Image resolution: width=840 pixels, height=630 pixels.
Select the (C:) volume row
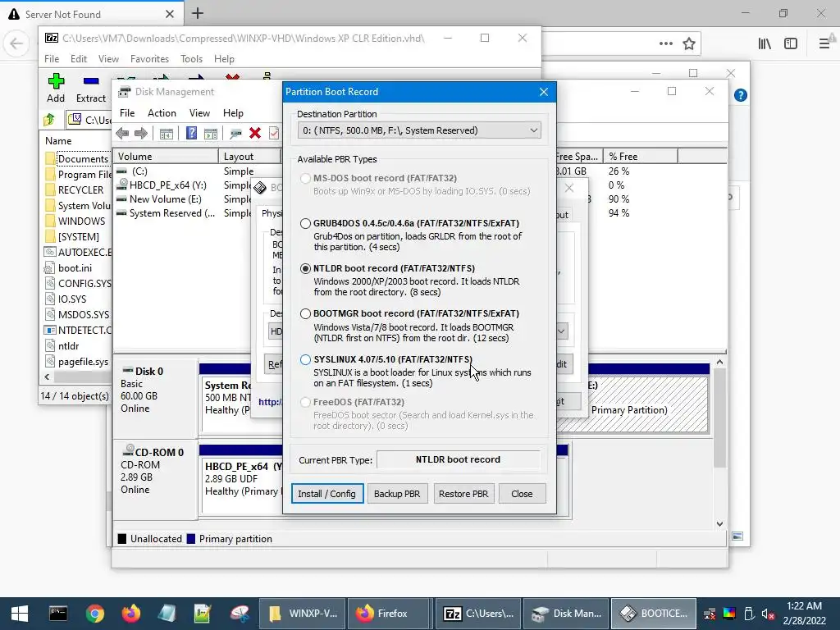tap(139, 171)
